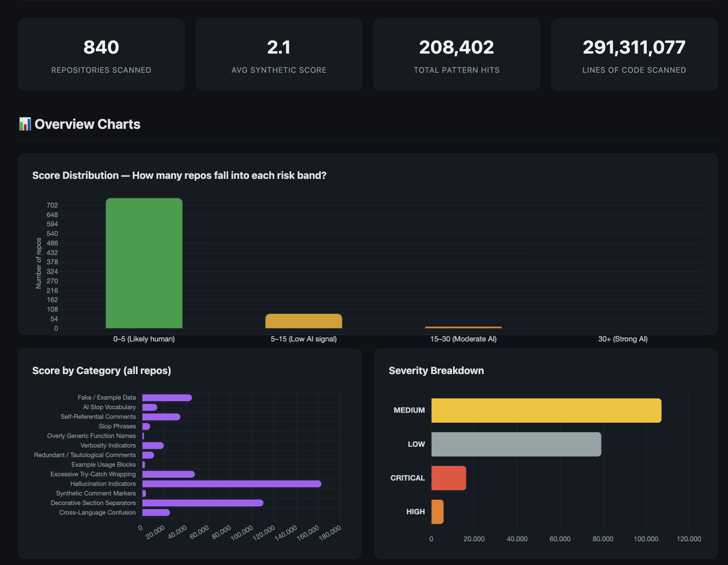
Task: Click the Synthetic Comment Markers label
Action: pyautogui.click(x=96, y=493)
